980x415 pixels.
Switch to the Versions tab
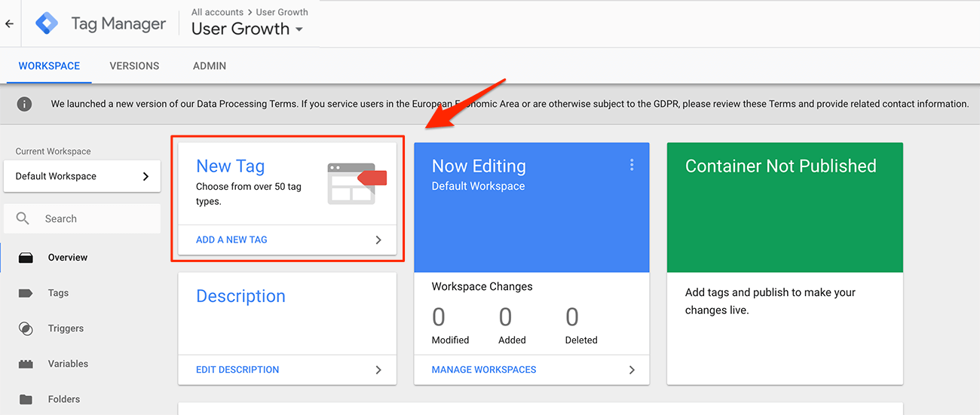click(134, 66)
